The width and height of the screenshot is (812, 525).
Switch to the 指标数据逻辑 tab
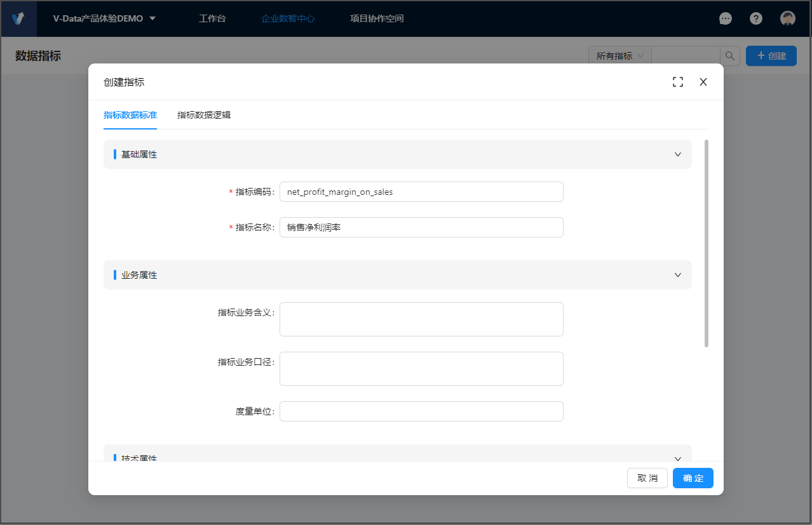204,115
